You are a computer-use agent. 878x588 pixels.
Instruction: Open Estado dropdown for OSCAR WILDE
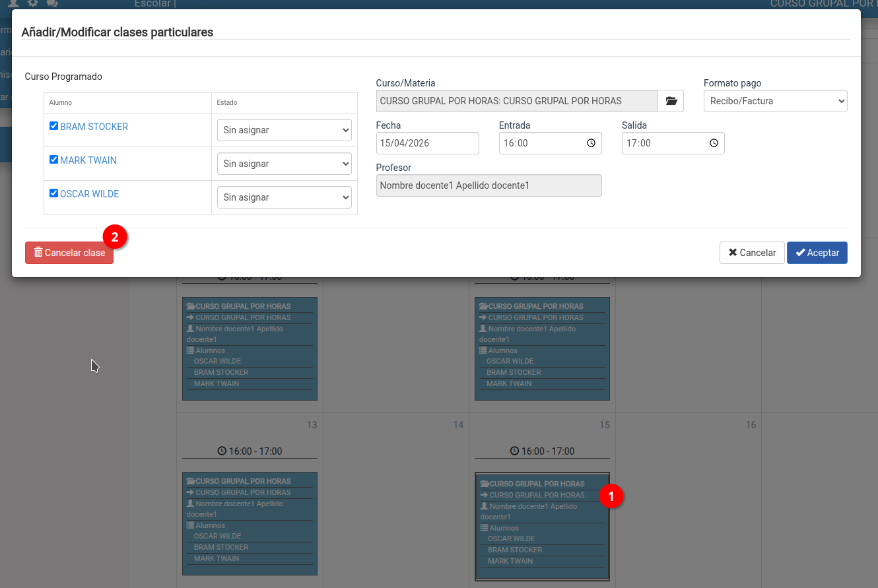tap(284, 197)
